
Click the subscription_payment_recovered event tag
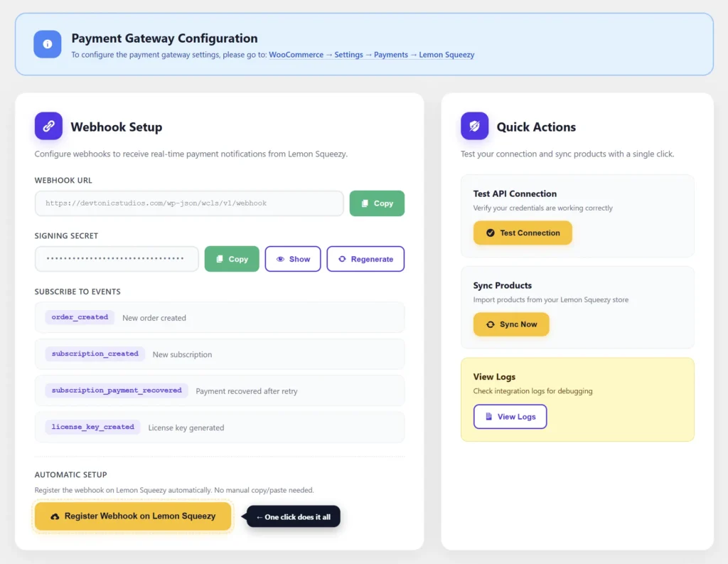117,390
